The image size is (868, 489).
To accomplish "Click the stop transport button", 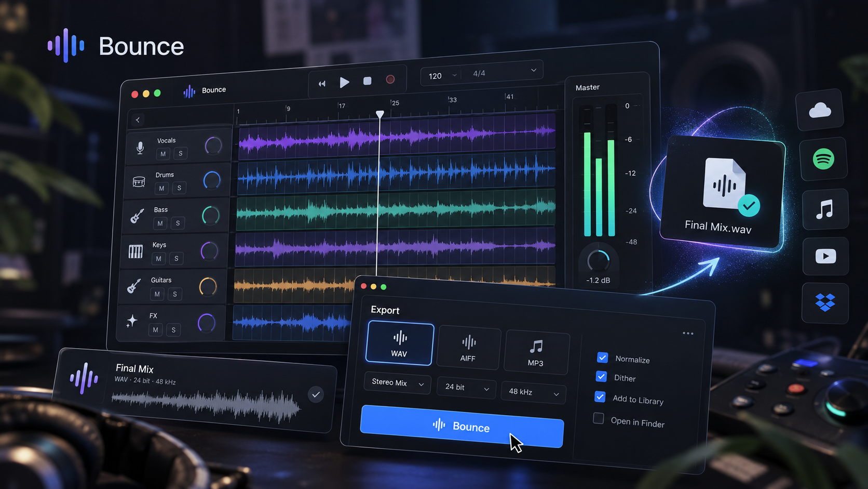I will pos(367,81).
